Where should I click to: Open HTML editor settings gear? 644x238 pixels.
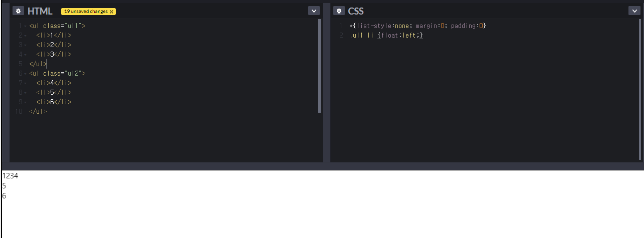tap(18, 11)
